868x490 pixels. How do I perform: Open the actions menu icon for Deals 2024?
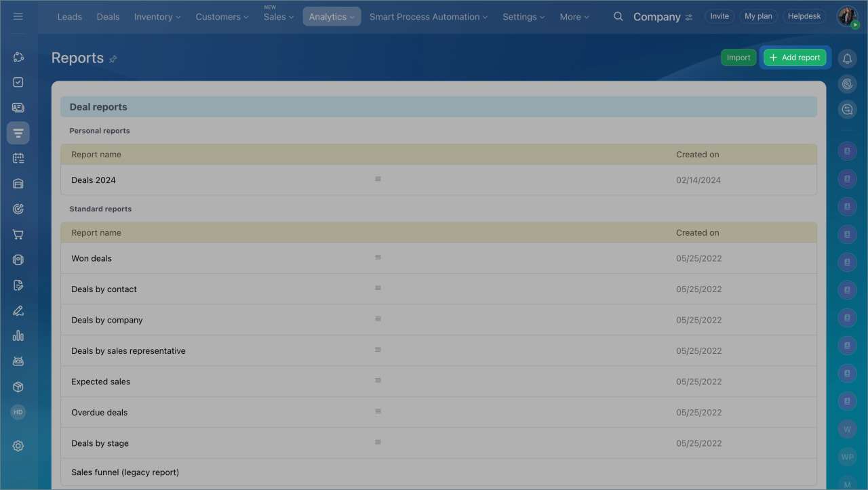[378, 179]
